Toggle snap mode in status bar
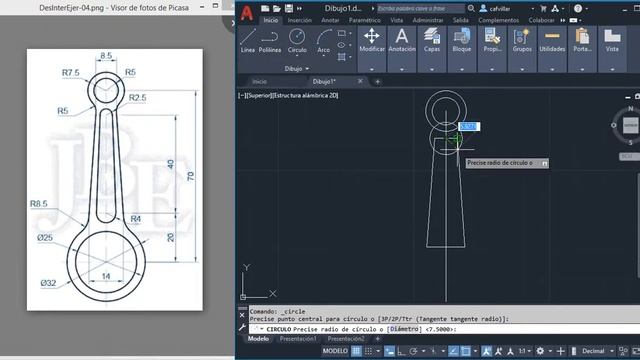640x360 pixels. [368, 351]
